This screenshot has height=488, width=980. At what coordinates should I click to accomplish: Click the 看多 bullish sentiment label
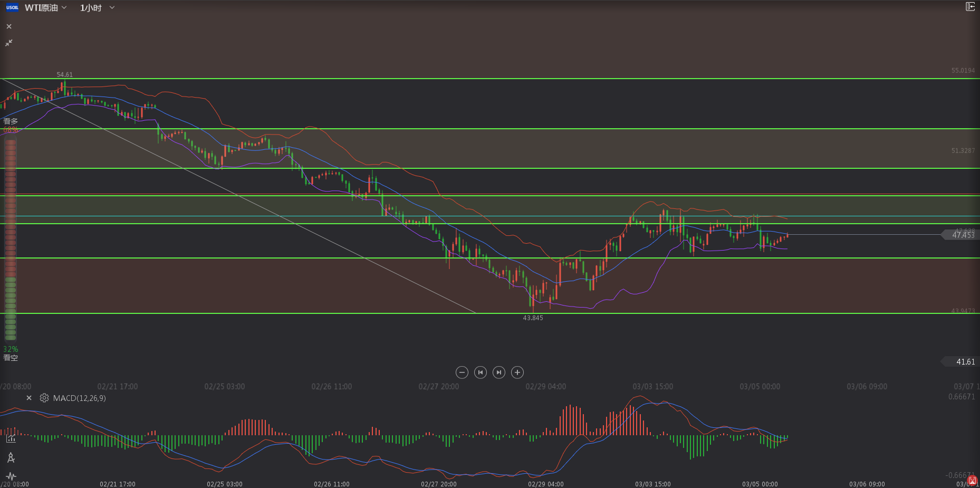click(x=11, y=121)
